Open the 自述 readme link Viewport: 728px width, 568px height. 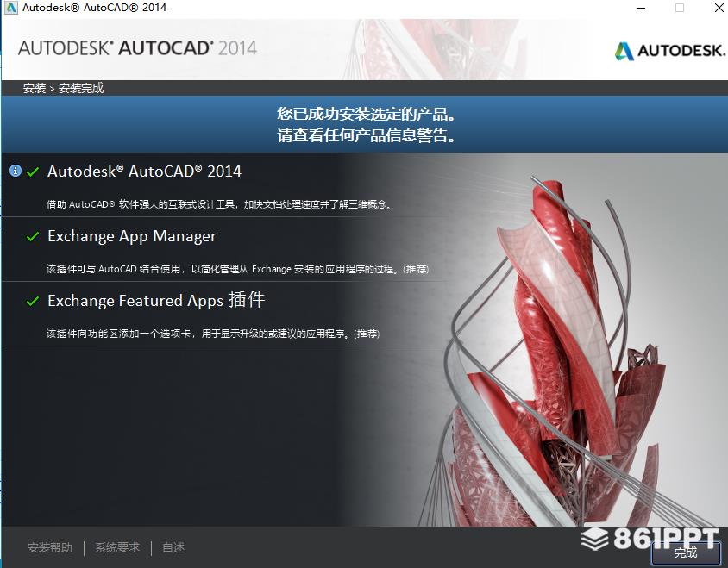pos(173,547)
